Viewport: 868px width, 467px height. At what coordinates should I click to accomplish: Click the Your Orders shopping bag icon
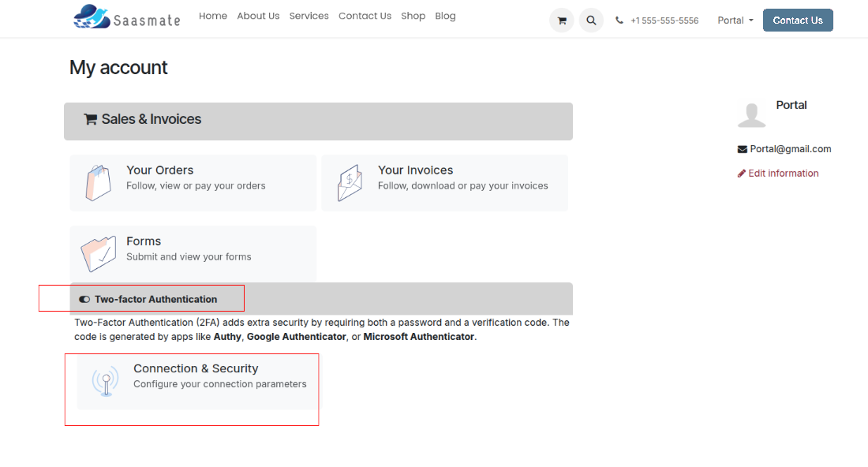point(98,182)
